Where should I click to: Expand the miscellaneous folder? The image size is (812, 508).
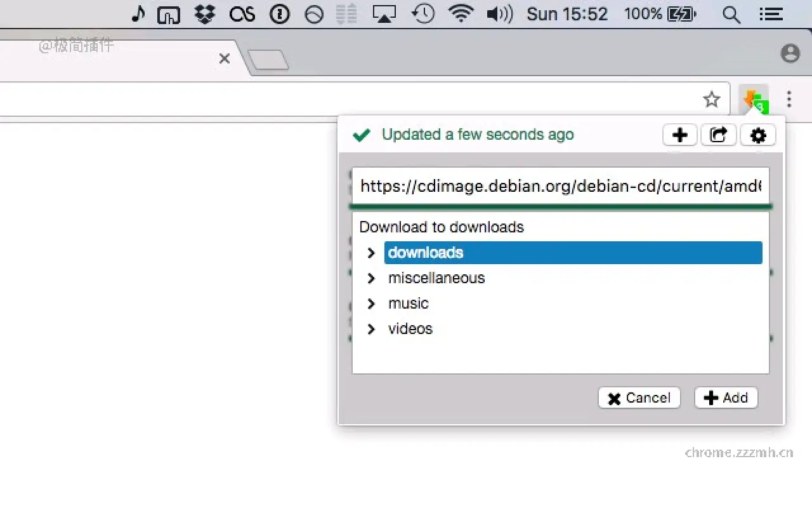(371, 278)
